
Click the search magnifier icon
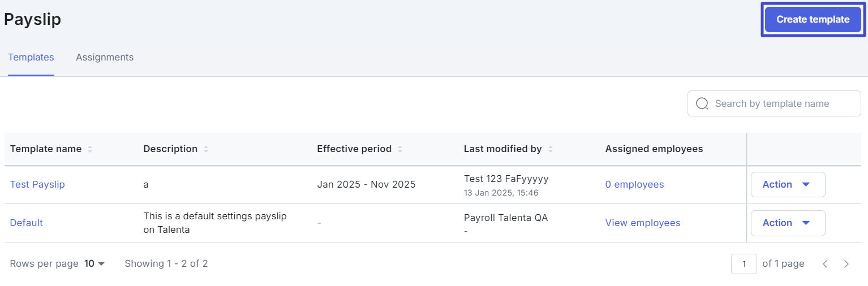702,103
